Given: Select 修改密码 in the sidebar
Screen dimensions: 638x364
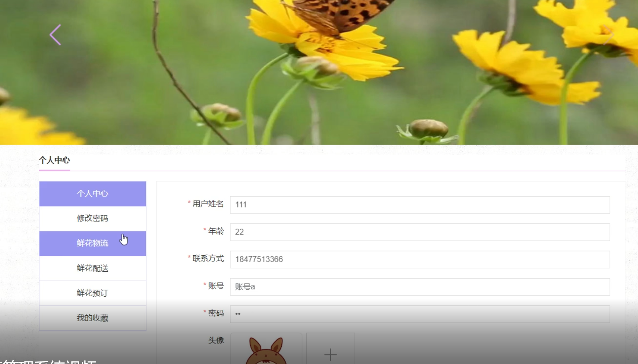Looking at the screenshot, I should pos(92,219).
